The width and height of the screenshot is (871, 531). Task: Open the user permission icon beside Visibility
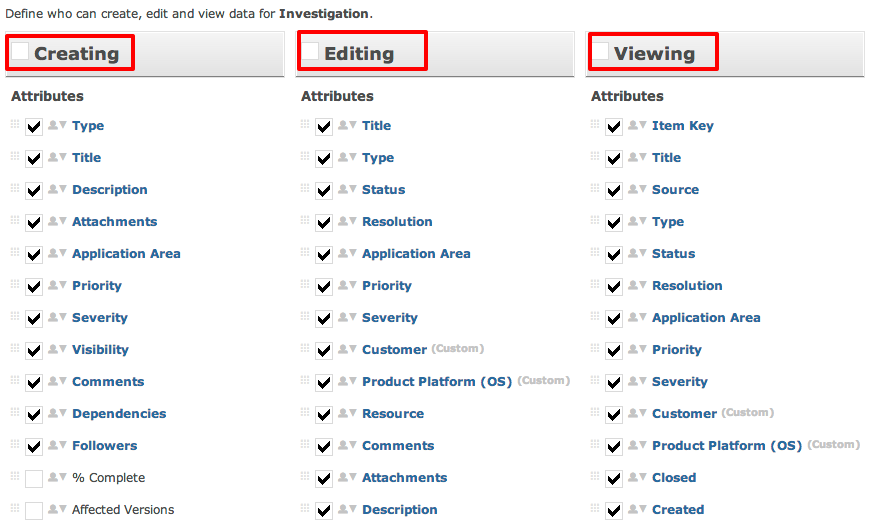click(x=57, y=349)
